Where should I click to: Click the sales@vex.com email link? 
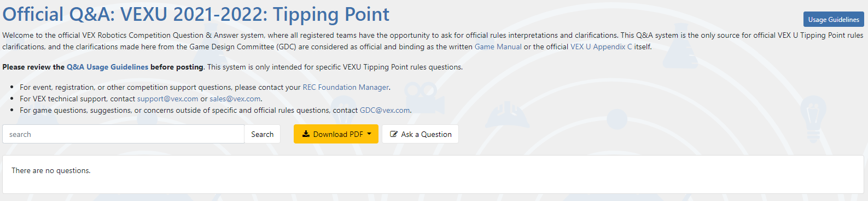pyautogui.click(x=235, y=99)
